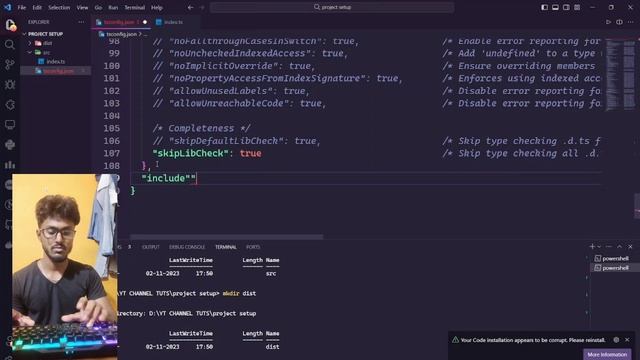Click the EXPLORER panel title
Screen dimensions: 640x360
pyautogui.click(x=39, y=22)
